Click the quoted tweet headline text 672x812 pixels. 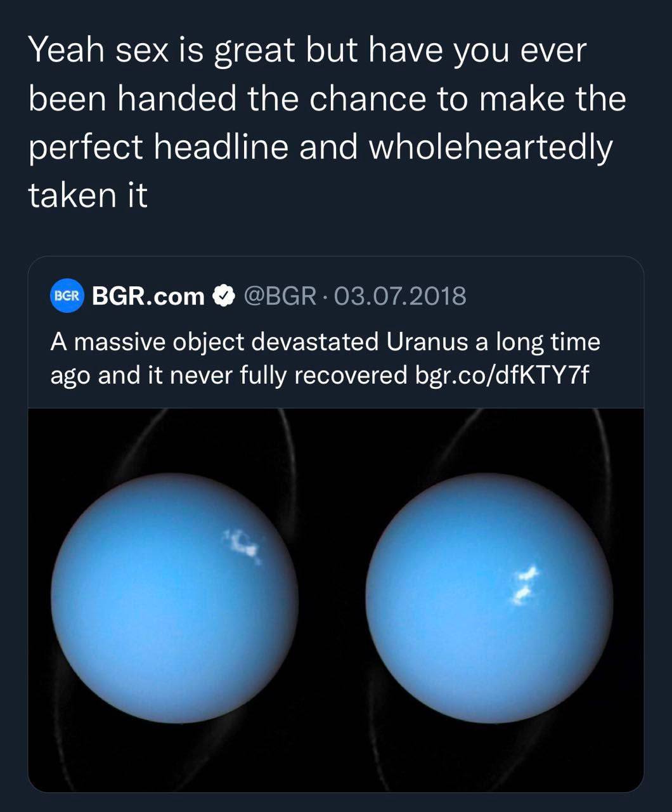(325, 359)
